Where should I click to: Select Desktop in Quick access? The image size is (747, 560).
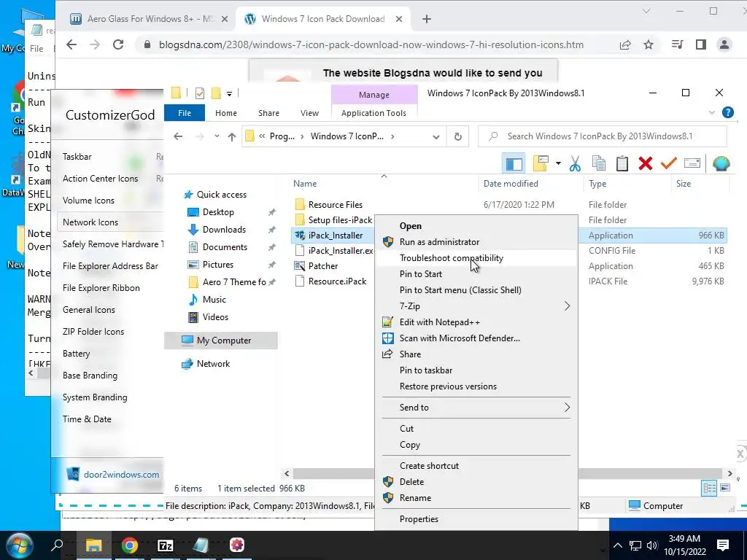(218, 212)
